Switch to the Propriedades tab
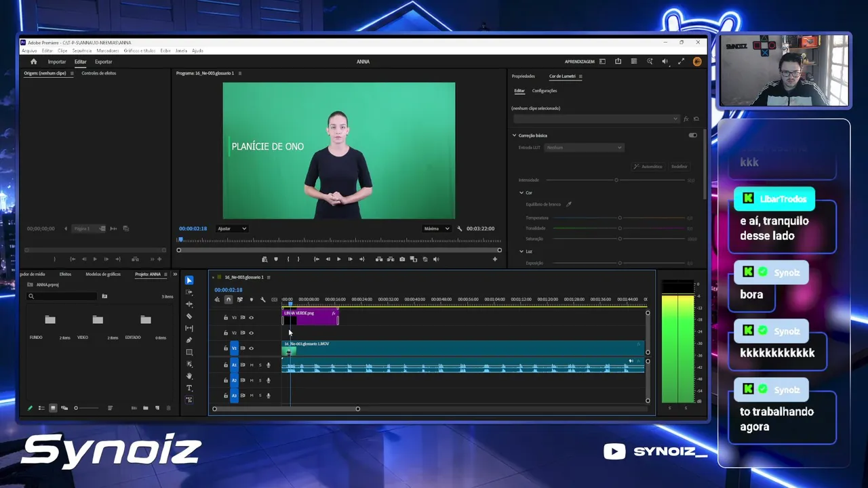This screenshot has height=488, width=868. point(524,77)
